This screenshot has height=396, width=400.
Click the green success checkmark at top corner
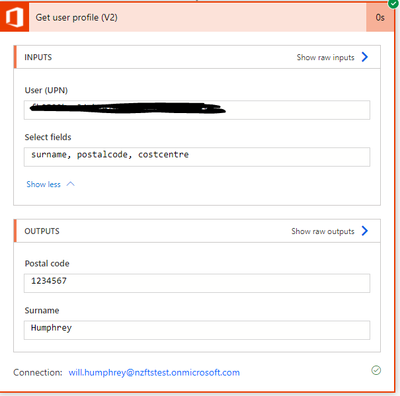pyautogui.click(x=394, y=4)
